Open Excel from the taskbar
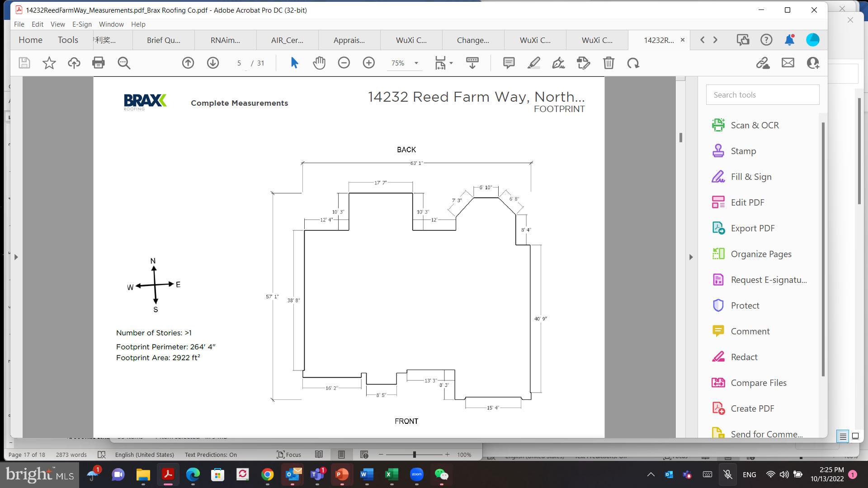This screenshot has height=488, width=868. [x=392, y=474]
